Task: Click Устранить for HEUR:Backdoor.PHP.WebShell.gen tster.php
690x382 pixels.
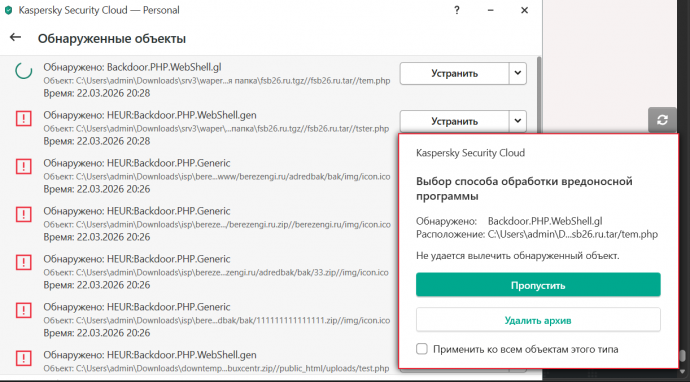Action: [455, 121]
